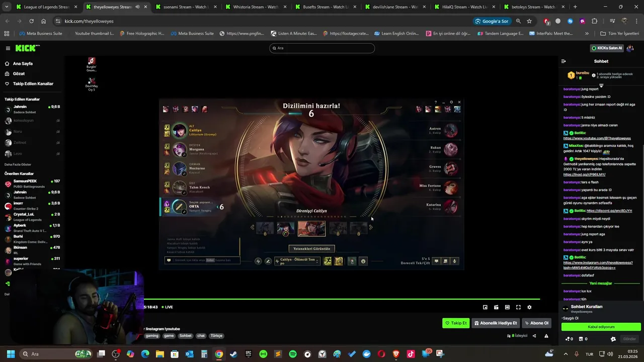
Task: Click the Takip Et follow button
Action: pyautogui.click(x=456, y=323)
